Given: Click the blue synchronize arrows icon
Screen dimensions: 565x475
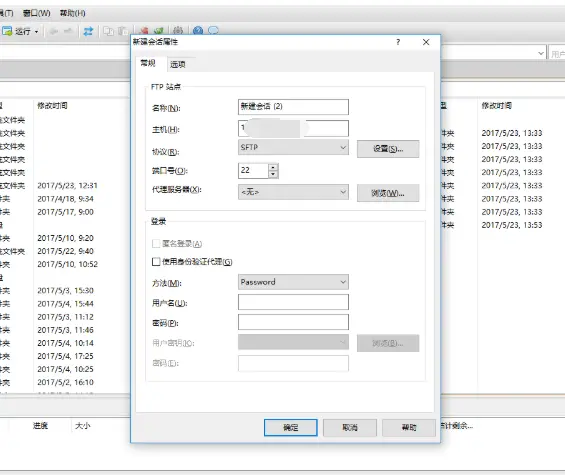Looking at the screenshot, I should (88, 31).
